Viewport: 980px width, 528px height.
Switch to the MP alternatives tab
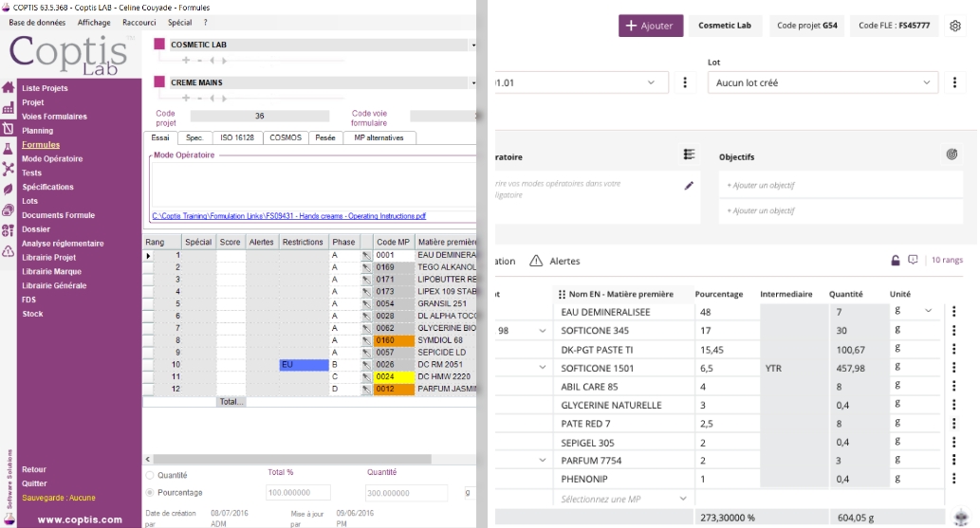pos(379,137)
